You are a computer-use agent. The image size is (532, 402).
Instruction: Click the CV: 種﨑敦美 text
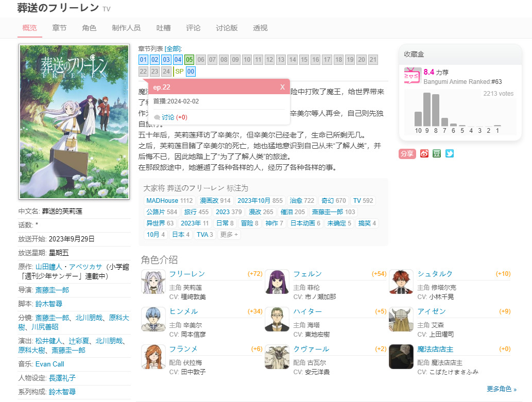187,297
